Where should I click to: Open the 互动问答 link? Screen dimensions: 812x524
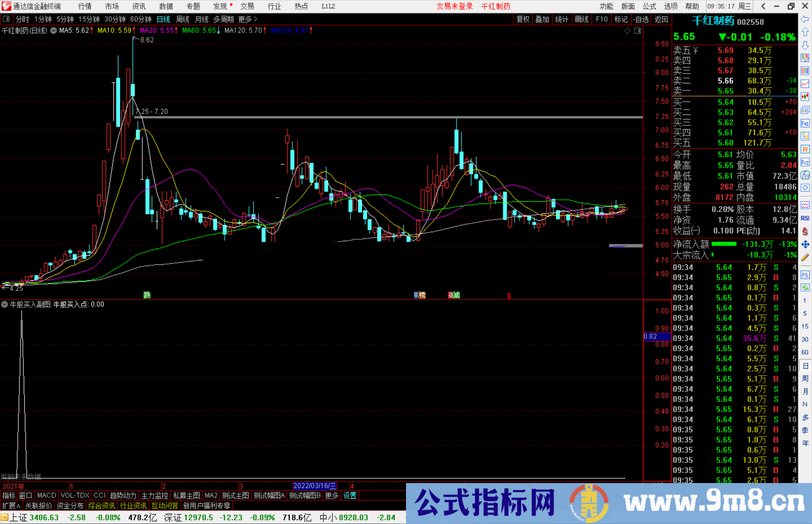pyautogui.click(x=165, y=506)
